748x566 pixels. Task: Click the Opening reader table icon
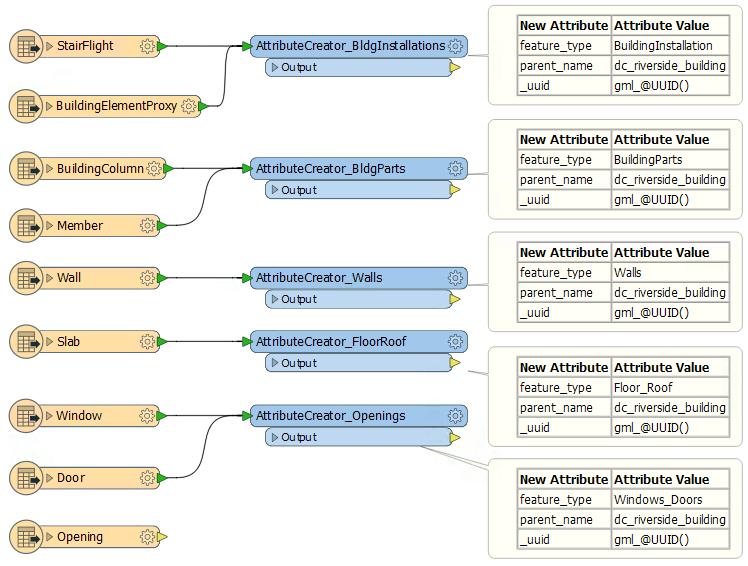click(x=27, y=537)
